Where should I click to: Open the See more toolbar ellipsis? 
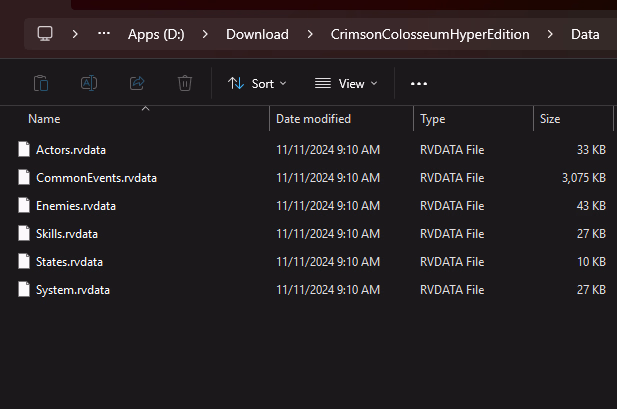419,83
